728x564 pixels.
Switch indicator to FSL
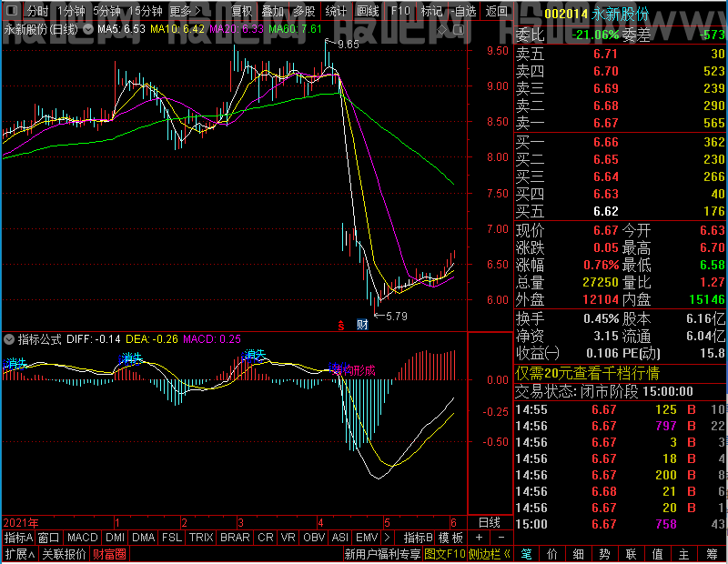(172, 538)
